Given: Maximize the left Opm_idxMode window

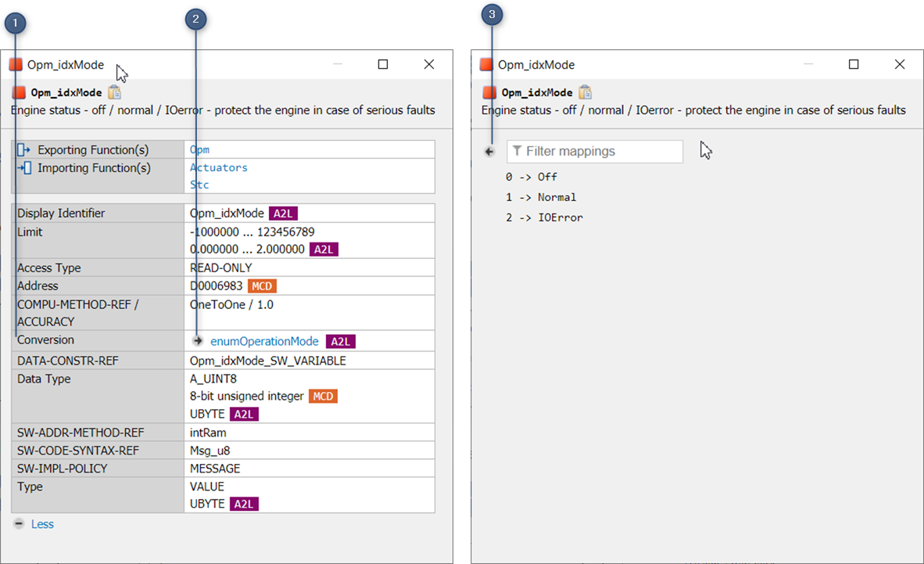Looking at the screenshot, I should pos(383,65).
